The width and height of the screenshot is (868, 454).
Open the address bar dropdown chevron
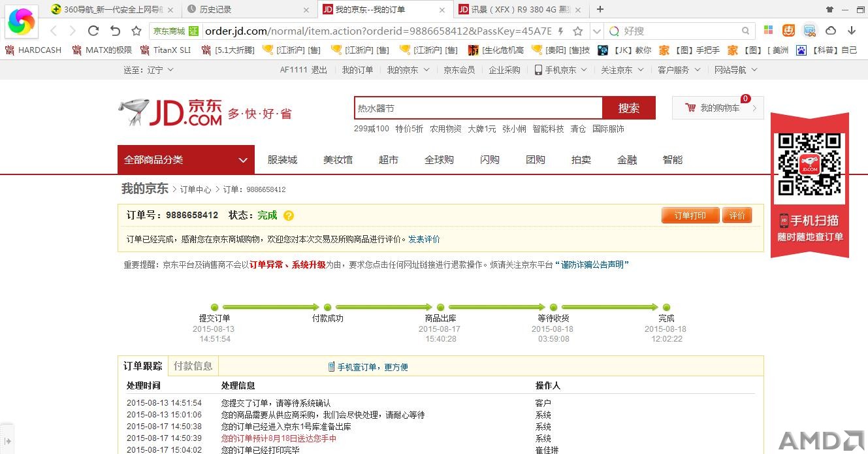tap(596, 31)
